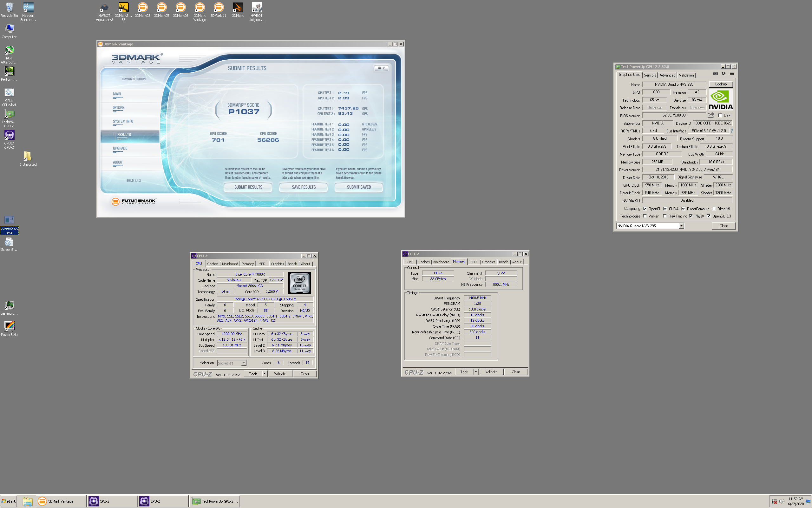Toggle the UEFI checkbox in GPU-Z

[x=720, y=115]
